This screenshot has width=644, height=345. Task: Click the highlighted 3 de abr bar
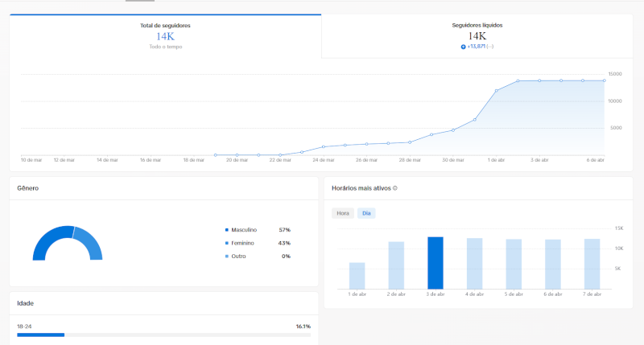[x=436, y=263]
